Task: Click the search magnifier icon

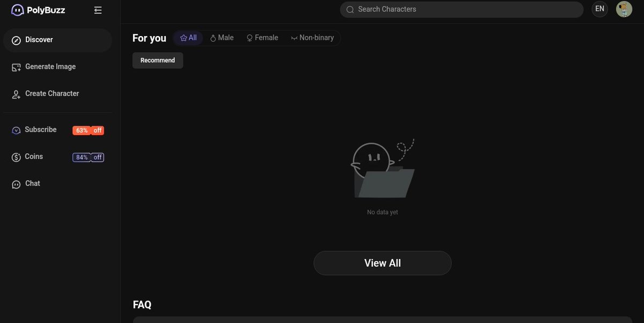Action: (350, 10)
